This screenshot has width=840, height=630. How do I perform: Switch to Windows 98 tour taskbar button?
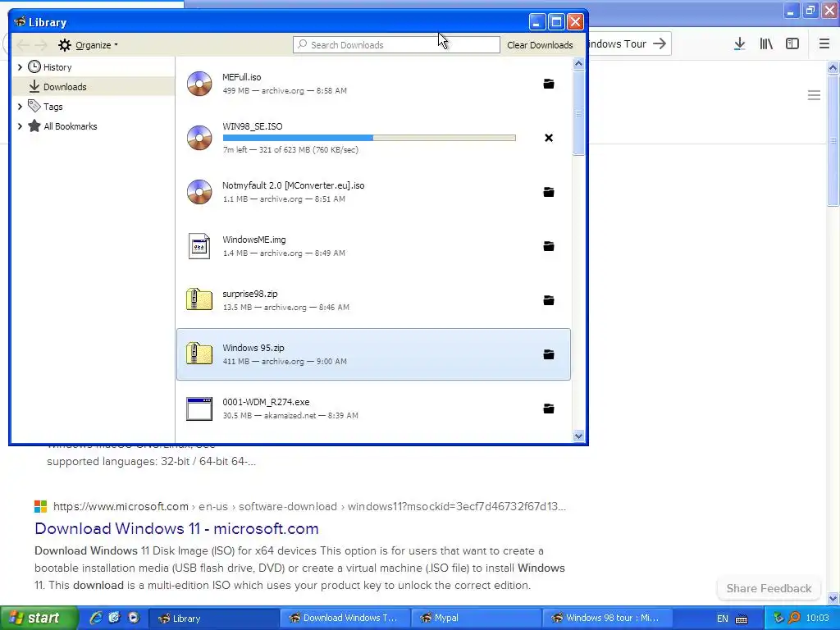pos(608,618)
